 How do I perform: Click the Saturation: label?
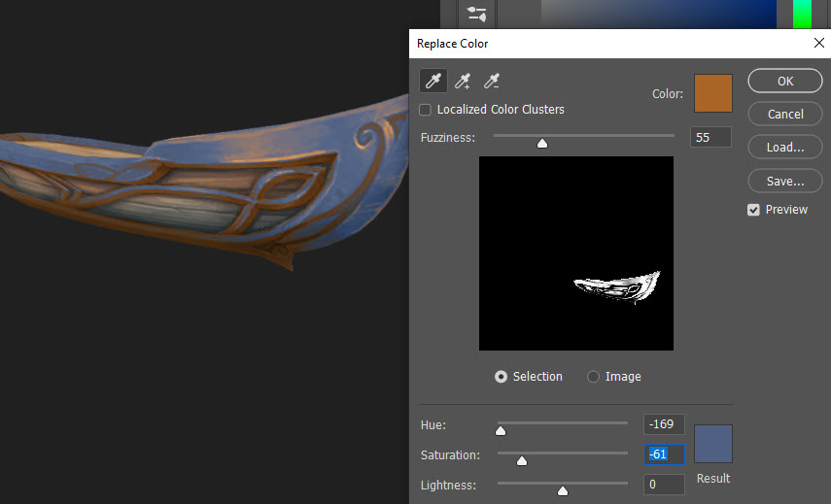tap(450, 455)
